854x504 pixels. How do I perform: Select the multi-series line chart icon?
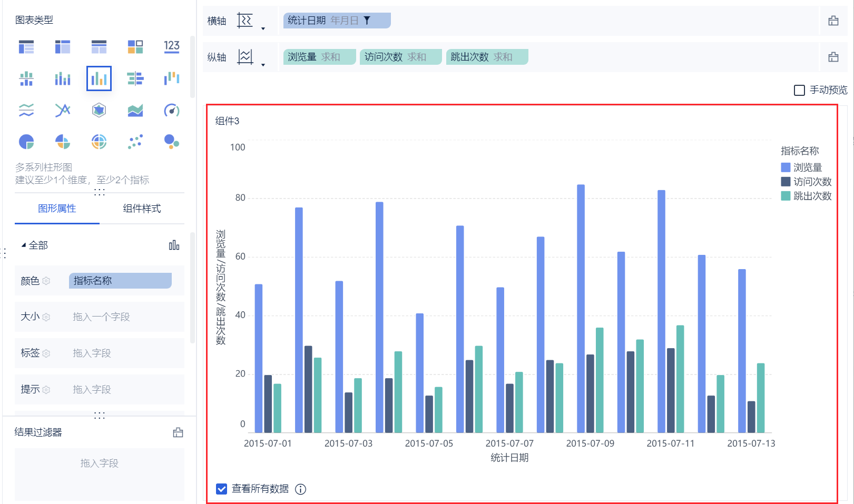[x=63, y=110]
